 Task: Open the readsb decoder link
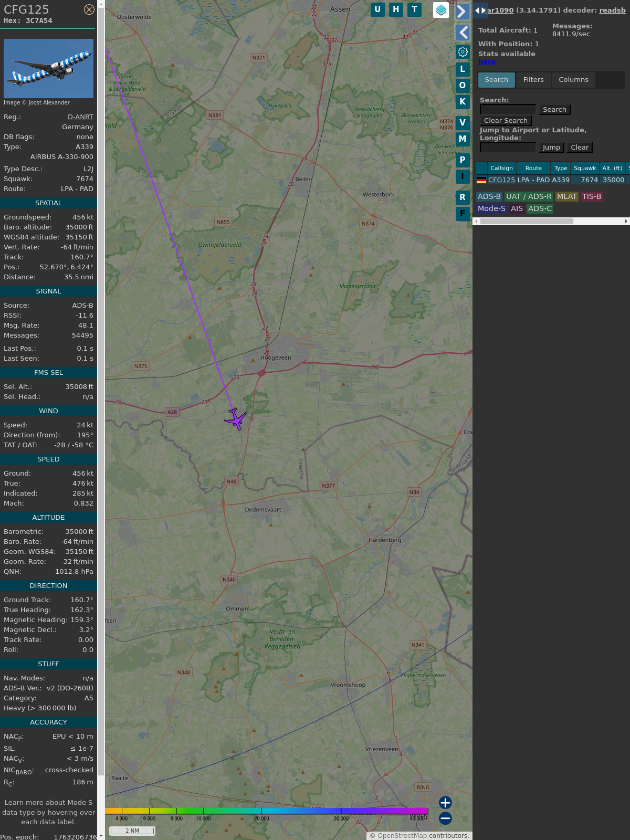[612, 10]
